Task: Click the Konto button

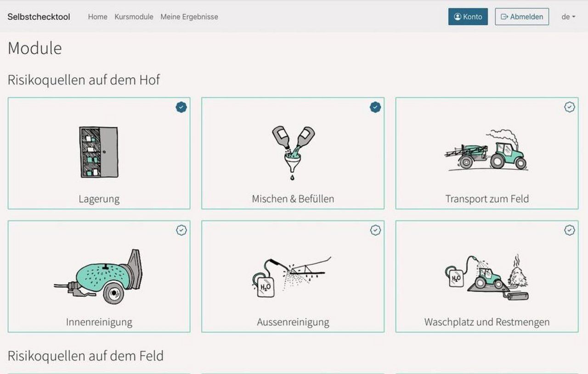Action: [468, 17]
